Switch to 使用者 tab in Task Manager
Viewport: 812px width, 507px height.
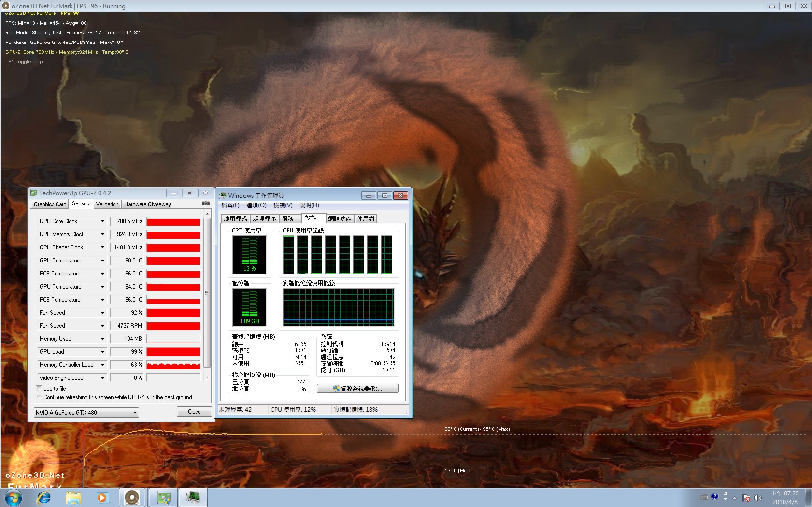pos(366,219)
